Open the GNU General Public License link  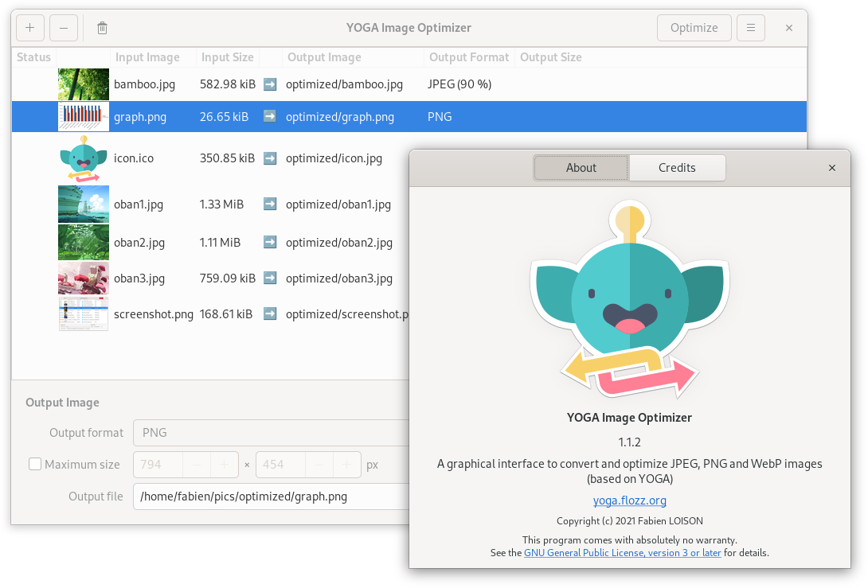(x=622, y=552)
